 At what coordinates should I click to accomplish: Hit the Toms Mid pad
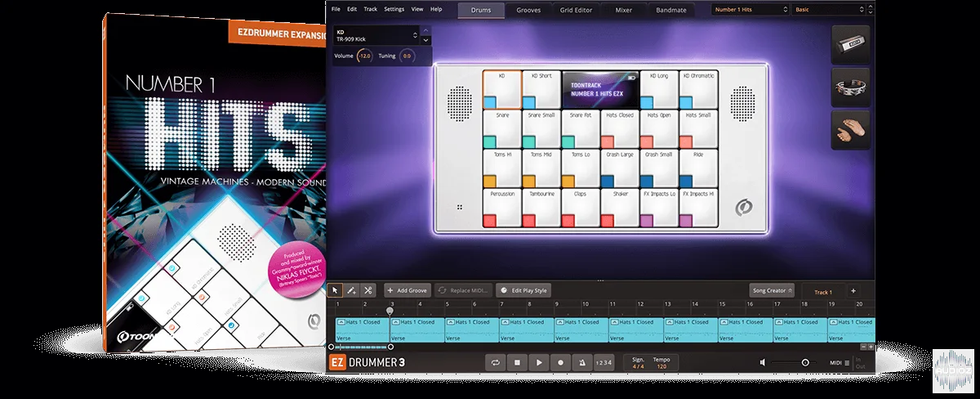(541, 168)
